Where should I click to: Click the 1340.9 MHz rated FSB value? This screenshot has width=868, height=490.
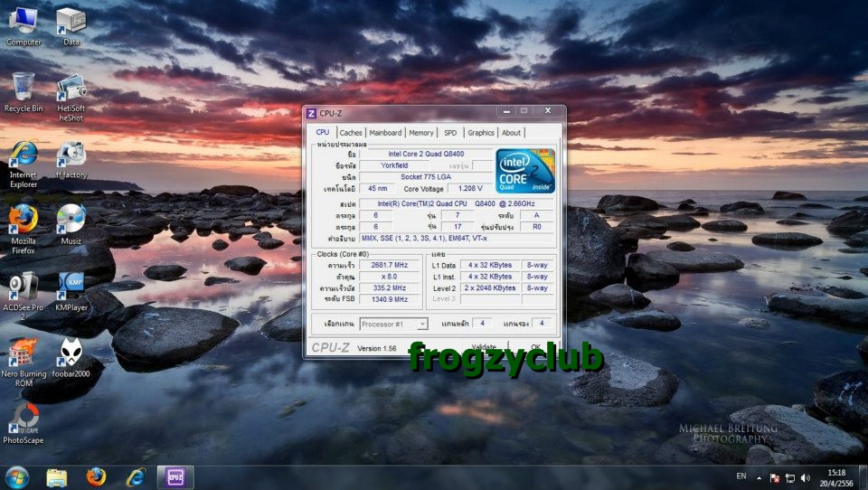click(390, 299)
